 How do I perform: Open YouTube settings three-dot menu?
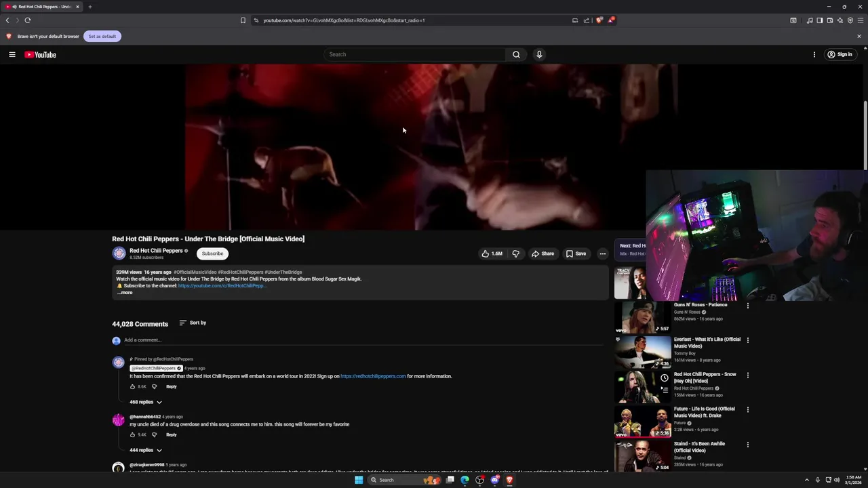point(814,54)
